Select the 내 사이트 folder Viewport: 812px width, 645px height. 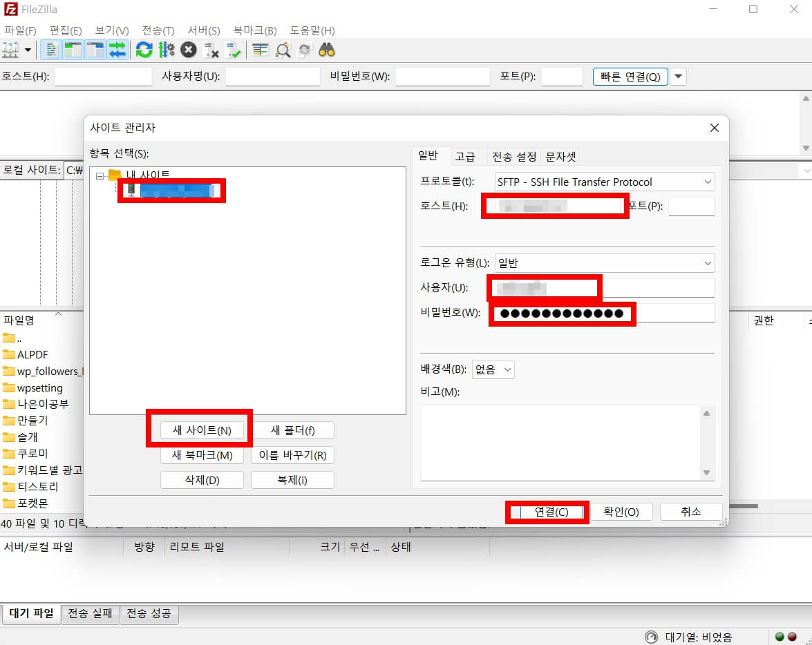coord(148,175)
